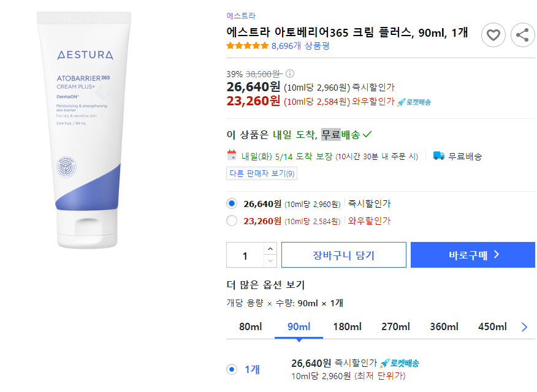Click the orange star rating icons
537x392 pixels.
(x=247, y=45)
